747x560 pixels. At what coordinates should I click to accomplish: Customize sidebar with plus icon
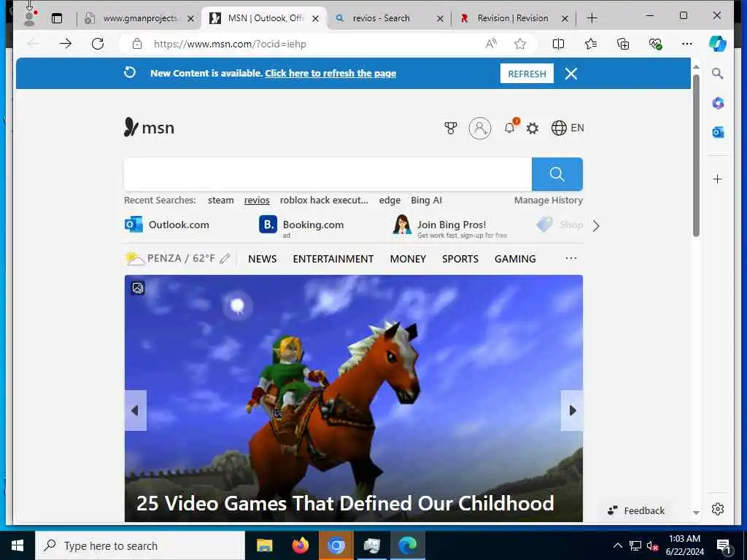(x=718, y=179)
